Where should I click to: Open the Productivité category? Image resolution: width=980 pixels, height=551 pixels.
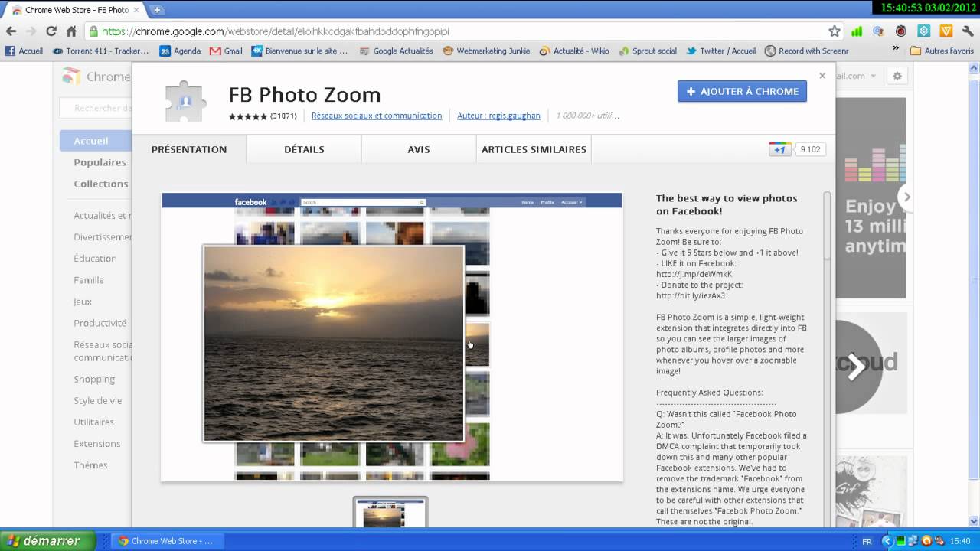coord(100,323)
